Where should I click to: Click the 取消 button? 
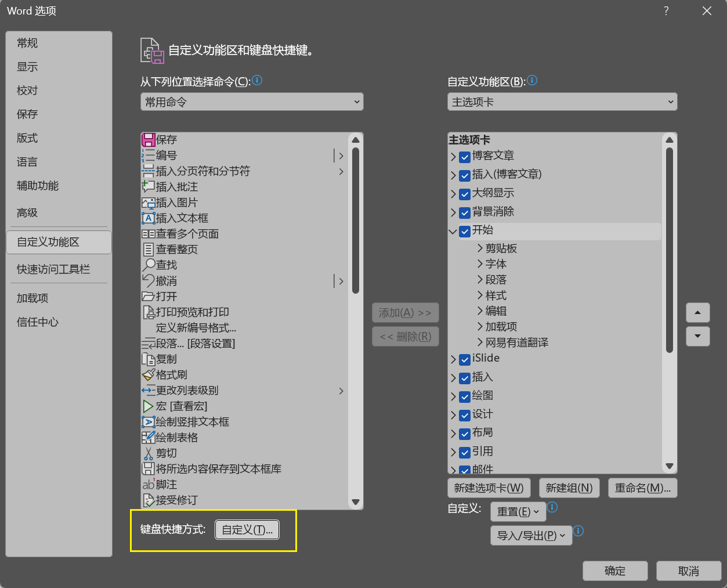click(689, 571)
